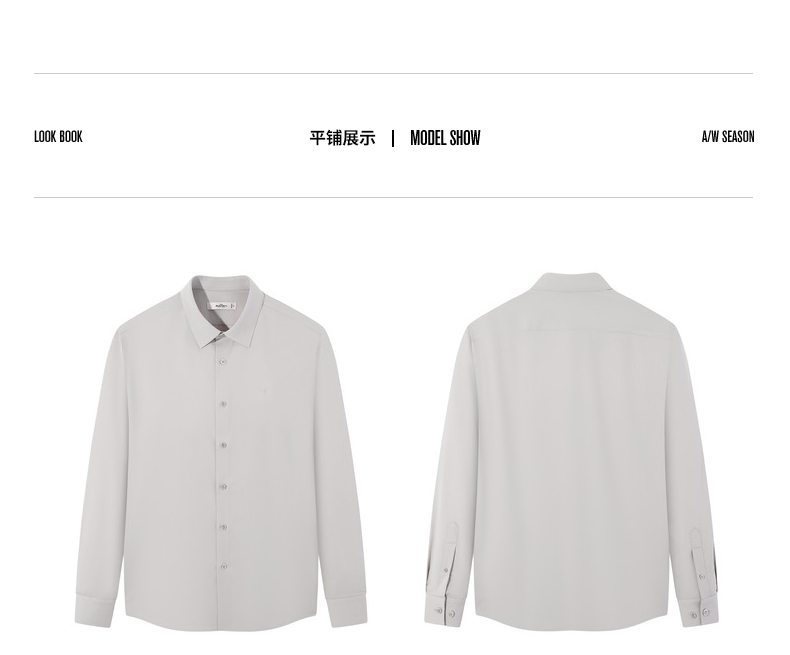Click the embroidered chest logo on front shirt

(262, 388)
